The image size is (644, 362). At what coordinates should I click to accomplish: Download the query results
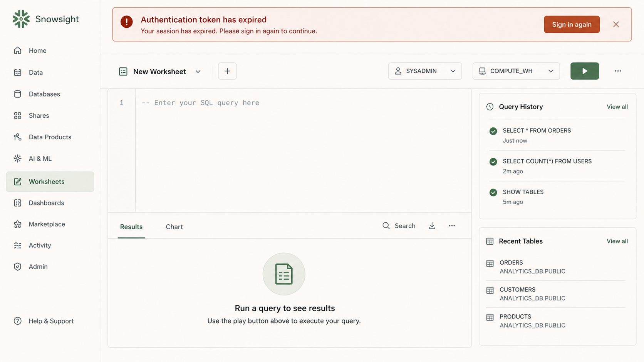click(x=432, y=226)
